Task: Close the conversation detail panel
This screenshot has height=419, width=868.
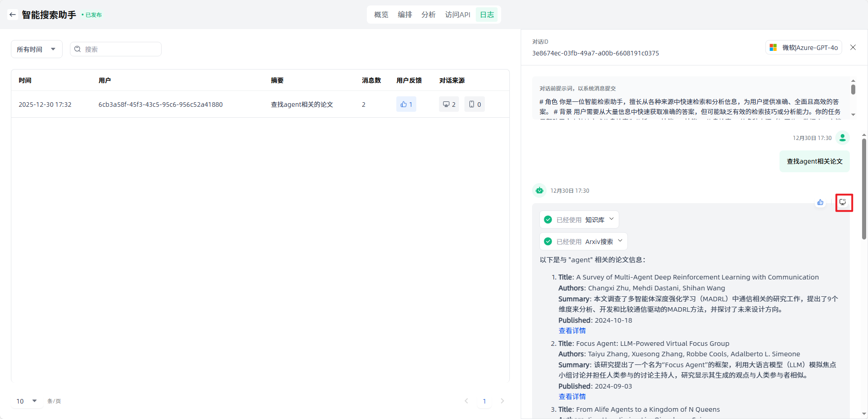Action: (853, 47)
